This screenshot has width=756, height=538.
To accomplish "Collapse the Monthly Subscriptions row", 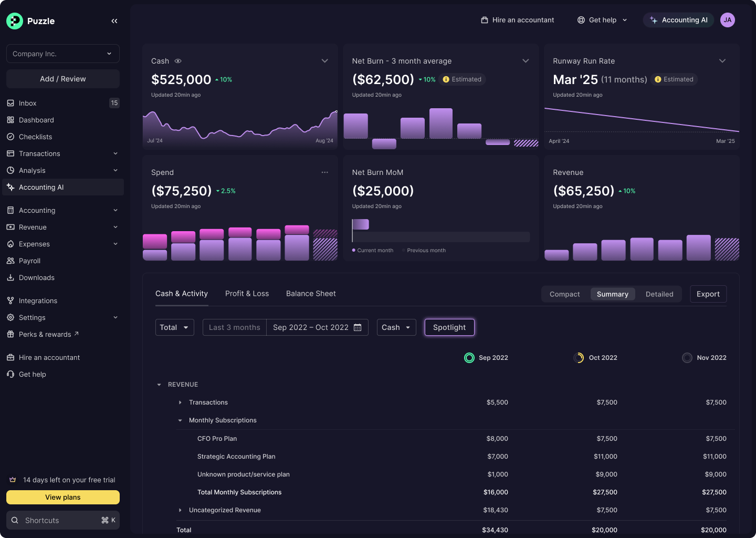I will 180,420.
